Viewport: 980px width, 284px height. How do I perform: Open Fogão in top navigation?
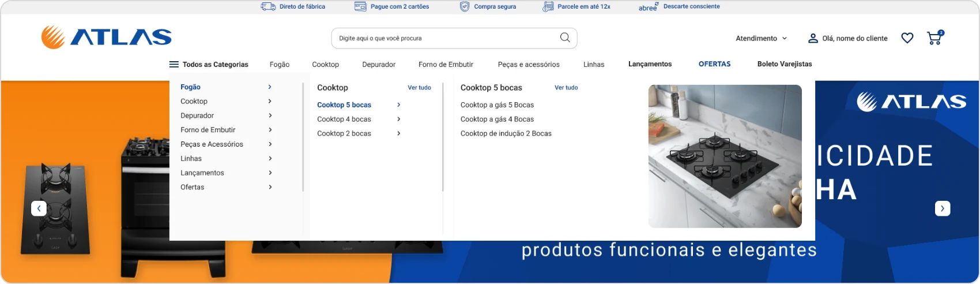click(280, 65)
